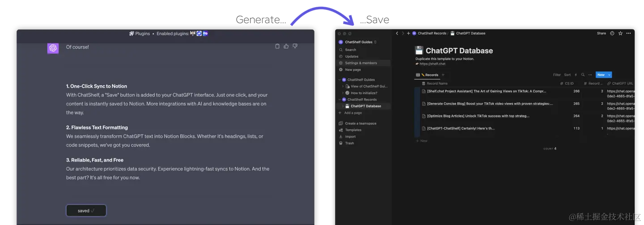Click Sort in database toolbar
Image resolution: width=644 pixels, height=225 pixels.
coord(568,75)
